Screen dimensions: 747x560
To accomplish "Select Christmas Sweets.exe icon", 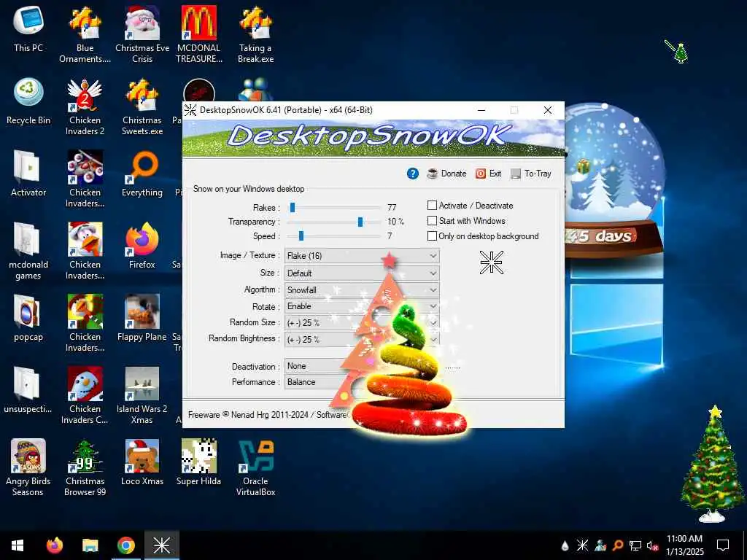I will coord(142,106).
